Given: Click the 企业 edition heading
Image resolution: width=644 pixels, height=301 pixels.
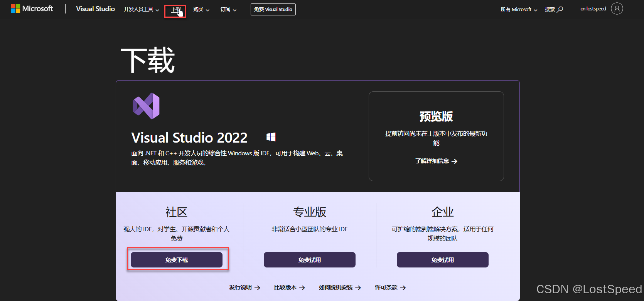Looking at the screenshot, I should pos(443,212).
